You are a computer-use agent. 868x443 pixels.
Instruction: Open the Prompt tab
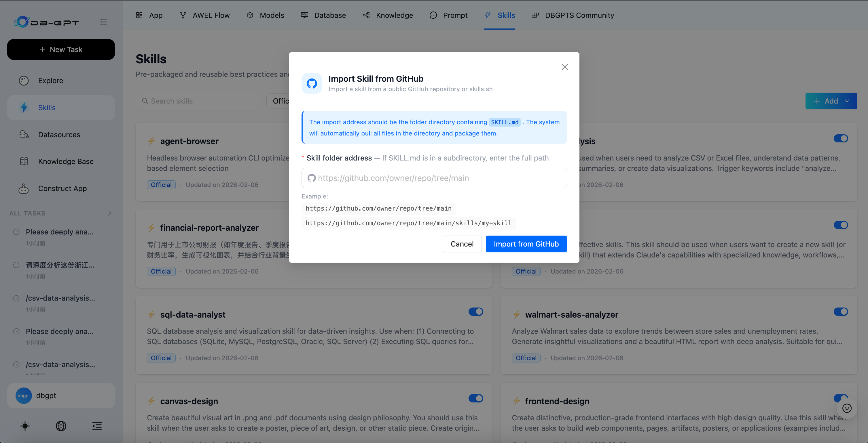point(448,15)
